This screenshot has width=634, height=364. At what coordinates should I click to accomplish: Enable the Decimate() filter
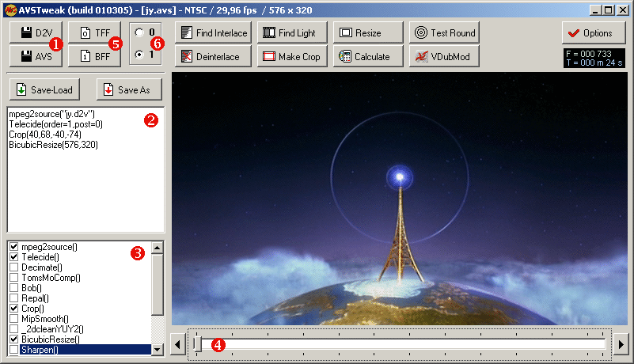(13, 267)
